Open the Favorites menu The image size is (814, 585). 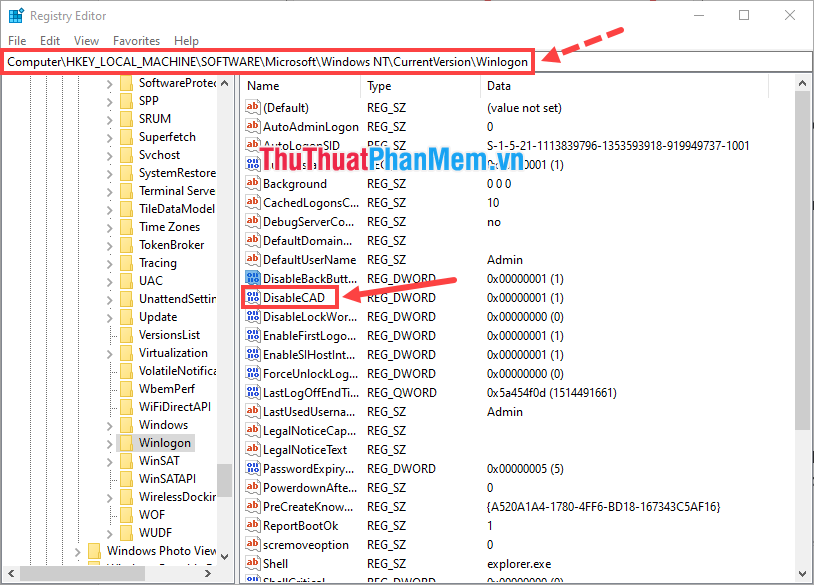137,40
